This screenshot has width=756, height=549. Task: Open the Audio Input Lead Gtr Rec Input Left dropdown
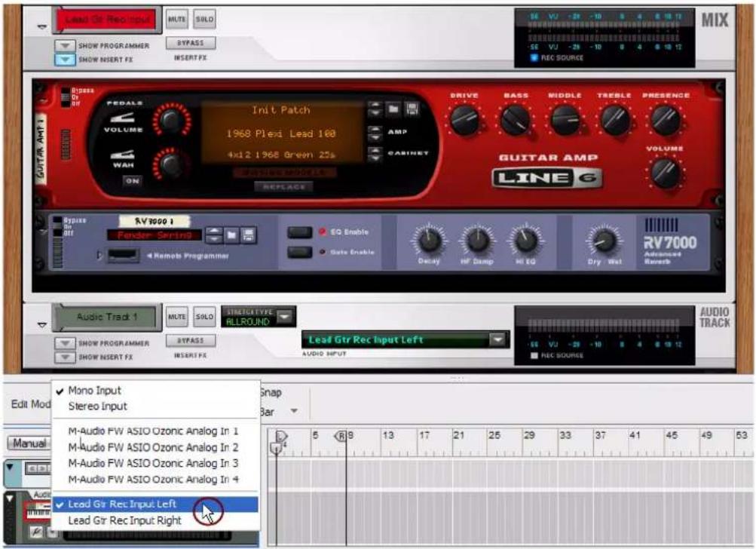pos(497,340)
